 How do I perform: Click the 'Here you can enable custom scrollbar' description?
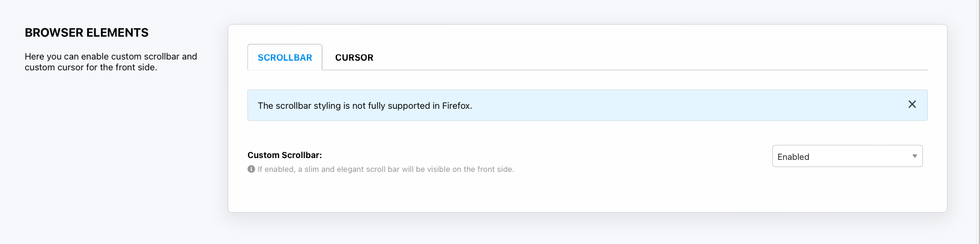110,56
